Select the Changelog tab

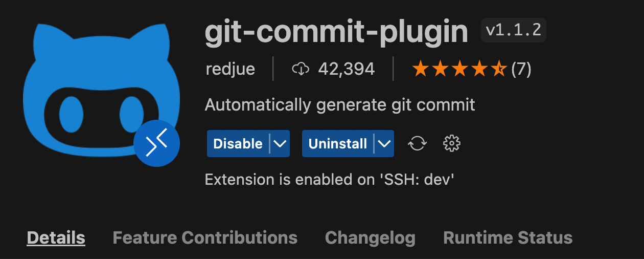pyautogui.click(x=370, y=238)
